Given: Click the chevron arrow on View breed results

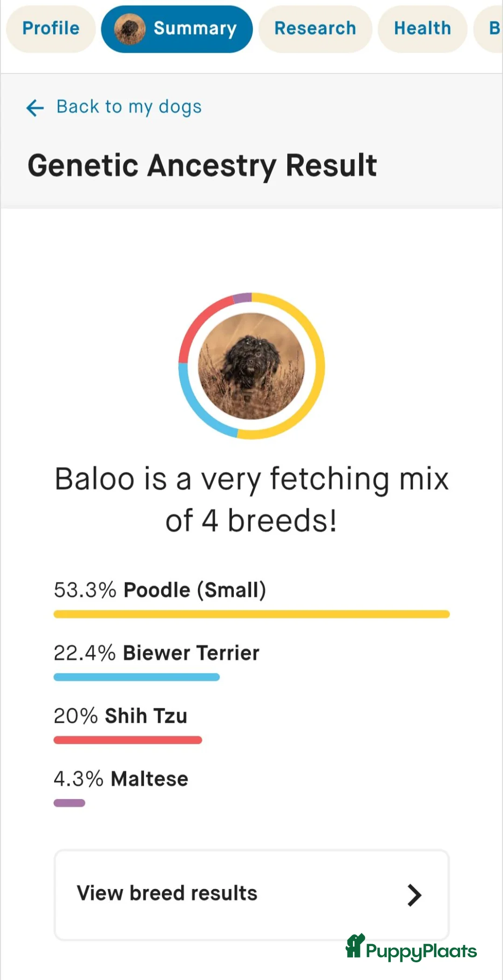Looking at the screenshot, I should (414, 895).
